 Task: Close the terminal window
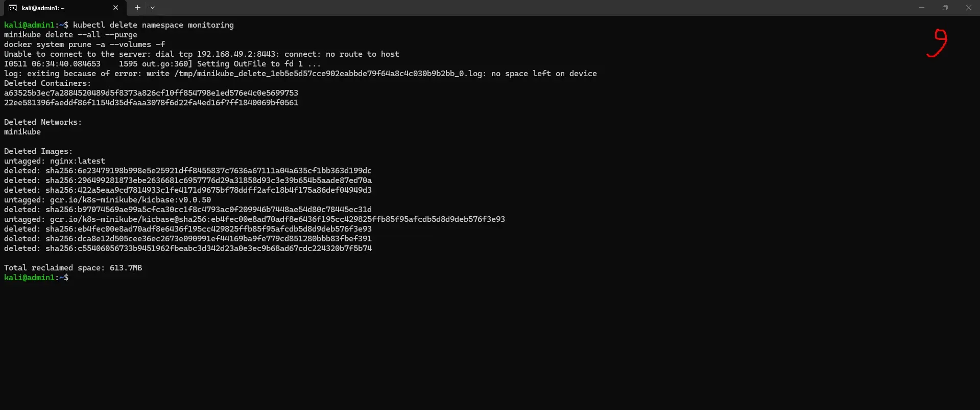[968, 8]
